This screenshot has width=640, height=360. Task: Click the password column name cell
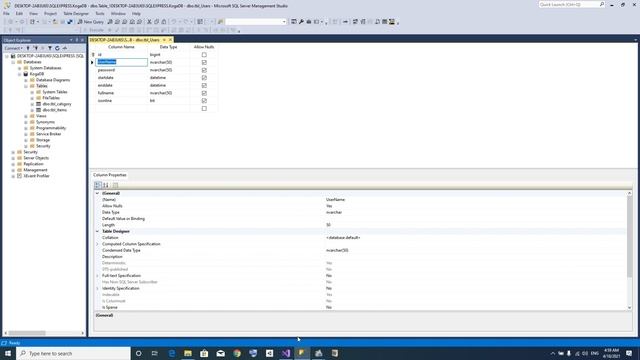click(x=122, y=70)
